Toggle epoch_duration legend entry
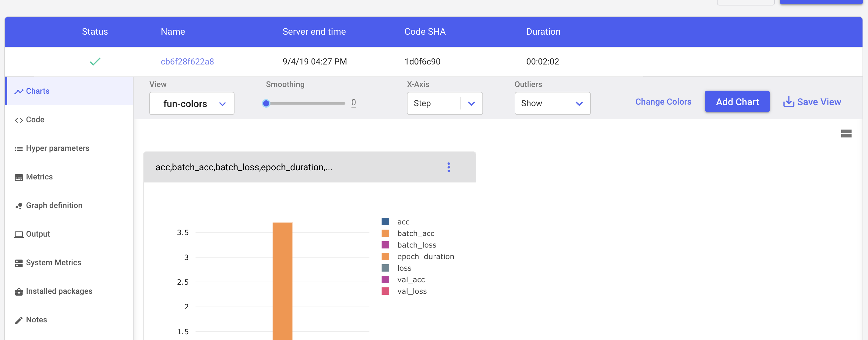The height and width of the screenshot is (340, 868). pyautogui.click(x=418, y=256)
